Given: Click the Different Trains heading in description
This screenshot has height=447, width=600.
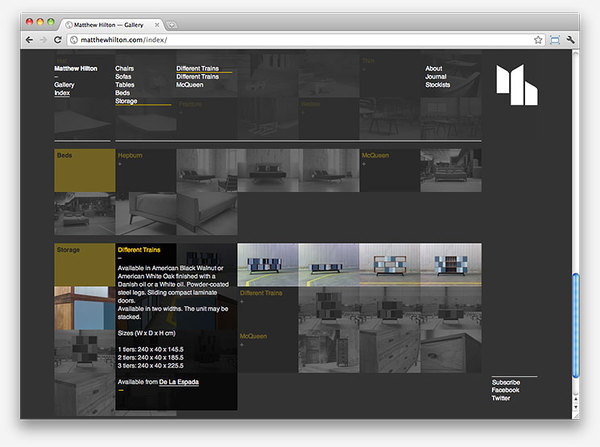Looking at the screenshot, I should click(x=139, y=250).
